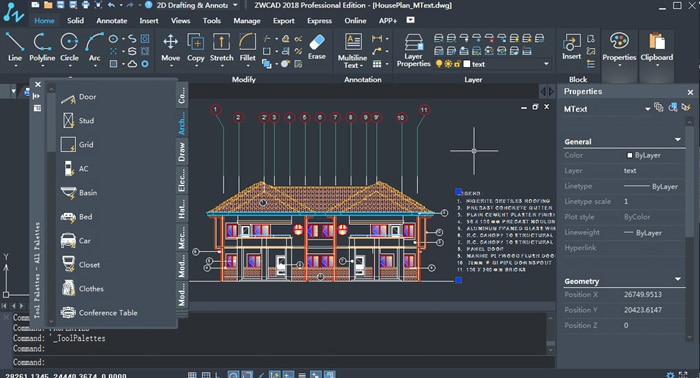The image size is (700, 378).
Task: Select the Line drawing tool
Action: 15,47
